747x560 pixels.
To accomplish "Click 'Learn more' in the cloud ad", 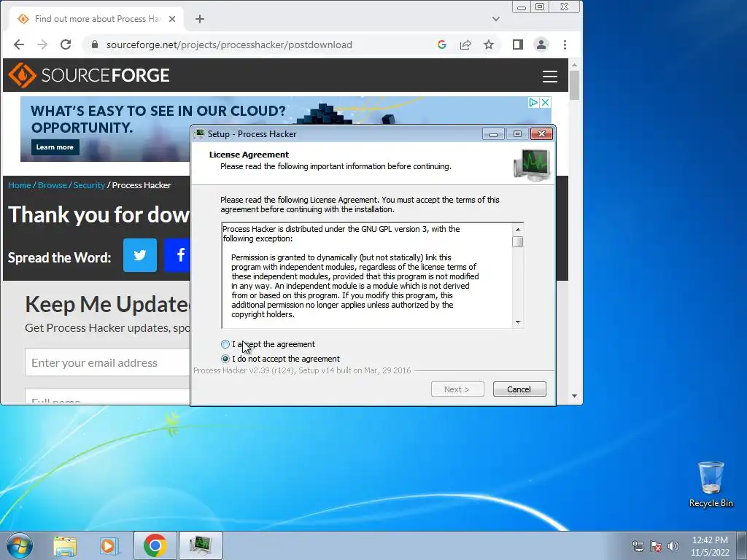I will (55, 147).
